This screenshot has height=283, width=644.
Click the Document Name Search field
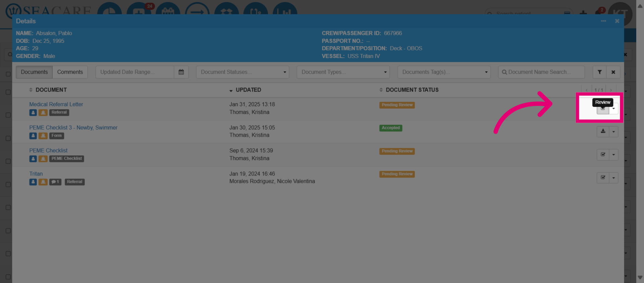coord(541,72)
